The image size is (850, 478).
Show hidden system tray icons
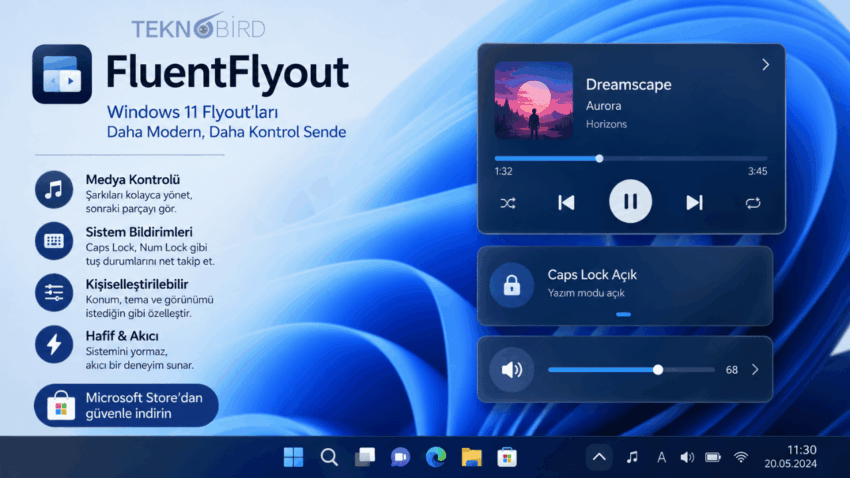599,457
